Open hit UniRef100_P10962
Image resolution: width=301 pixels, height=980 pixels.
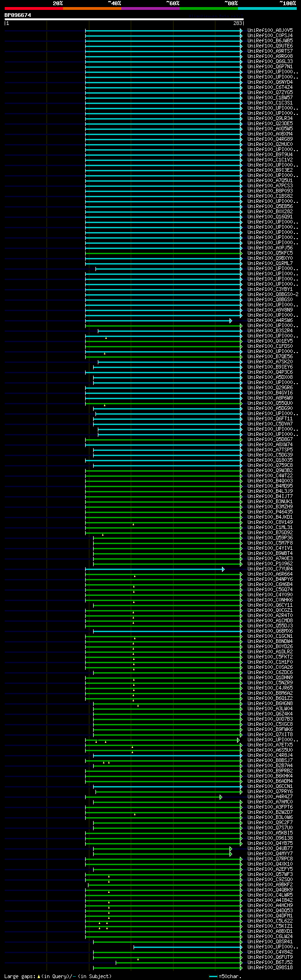tap(270, 563)
